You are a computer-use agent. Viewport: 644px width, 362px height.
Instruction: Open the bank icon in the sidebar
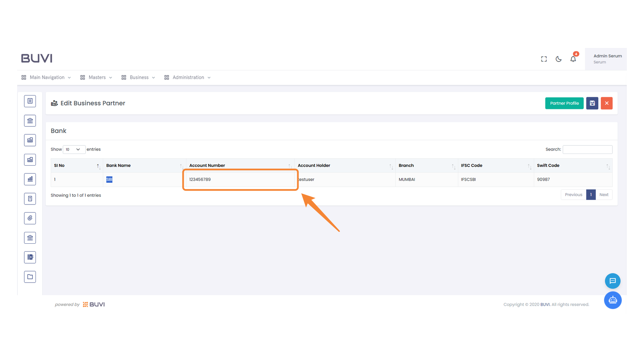pos(30,120)
